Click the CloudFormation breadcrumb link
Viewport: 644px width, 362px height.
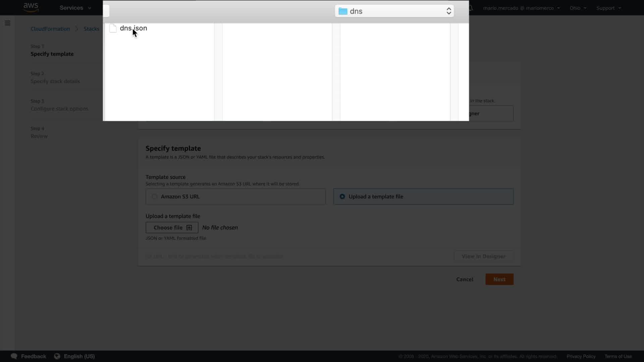coord(50,29)
